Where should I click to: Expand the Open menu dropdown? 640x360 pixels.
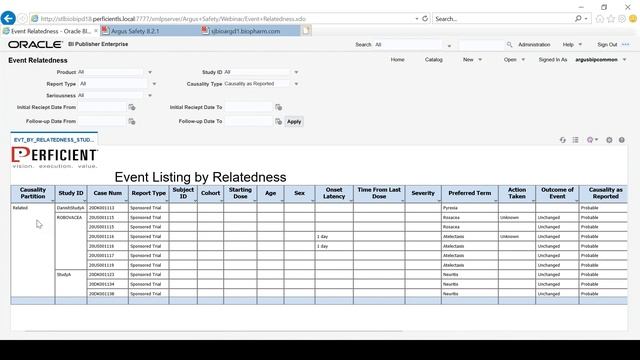click(x=523, y=60)
